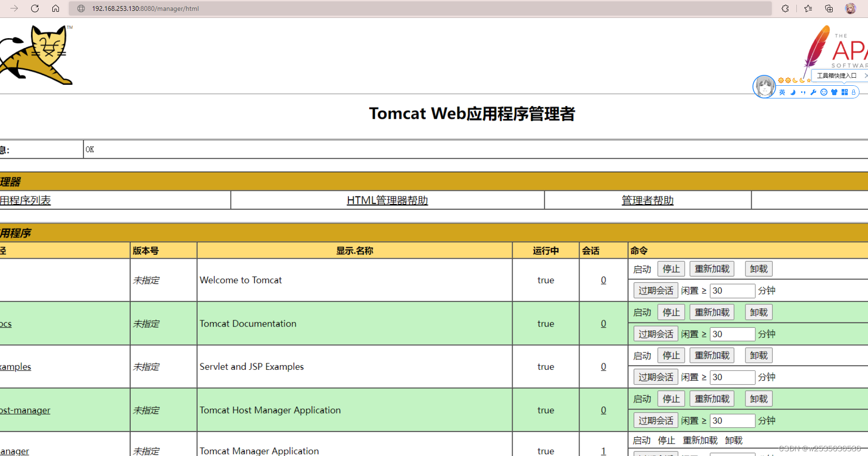Toggle the half-width moon icon in IME bar
Image resolution: width=868 pixels, height=456 pixels.
[793, 92]
